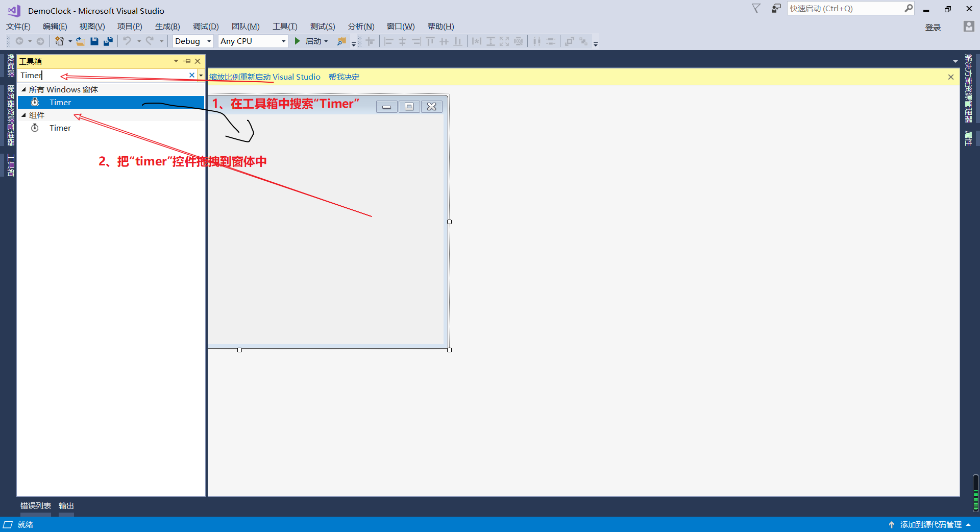
Task: Click the Save All multi-disk icon
Action: (108, 41)
